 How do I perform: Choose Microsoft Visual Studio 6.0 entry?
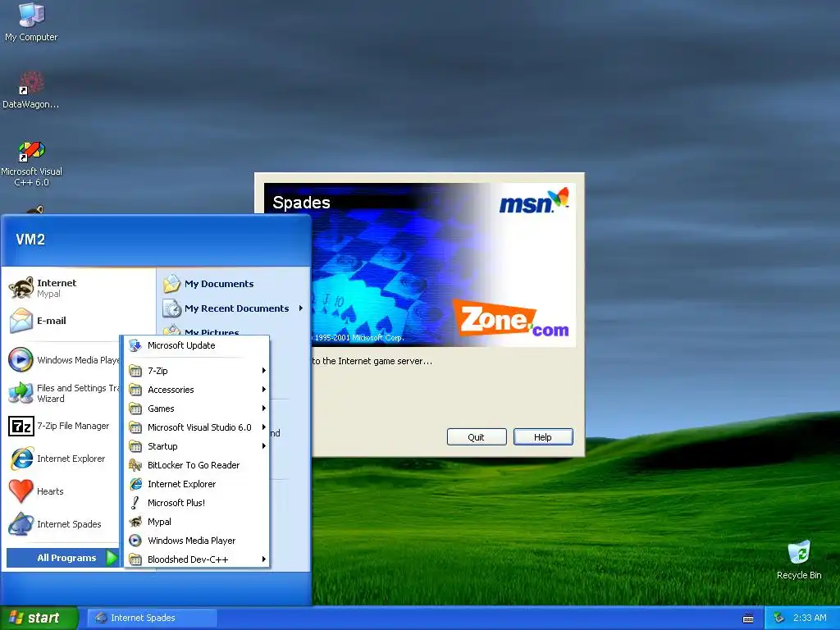tap(197, 427)
